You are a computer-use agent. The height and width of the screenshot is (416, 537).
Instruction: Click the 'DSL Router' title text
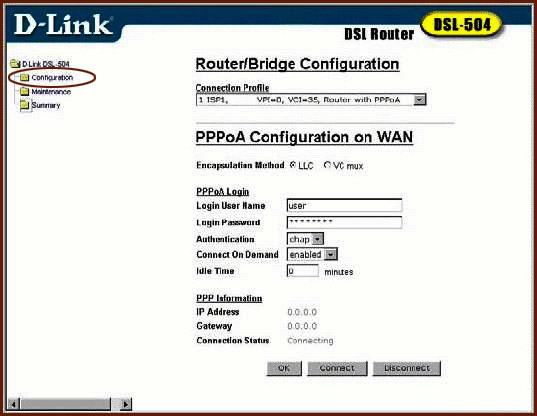tap(379, 34)
